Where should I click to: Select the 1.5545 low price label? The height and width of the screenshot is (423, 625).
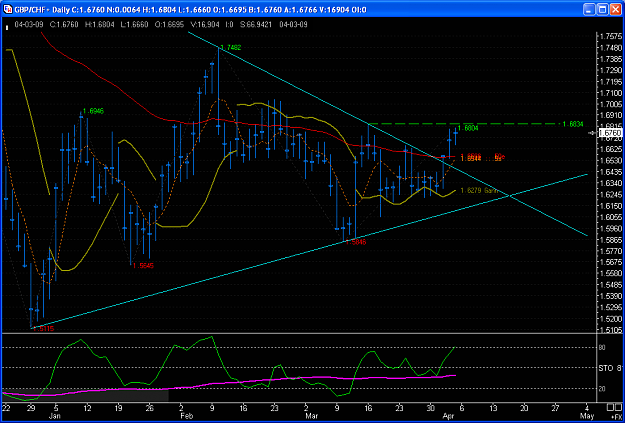143,266
